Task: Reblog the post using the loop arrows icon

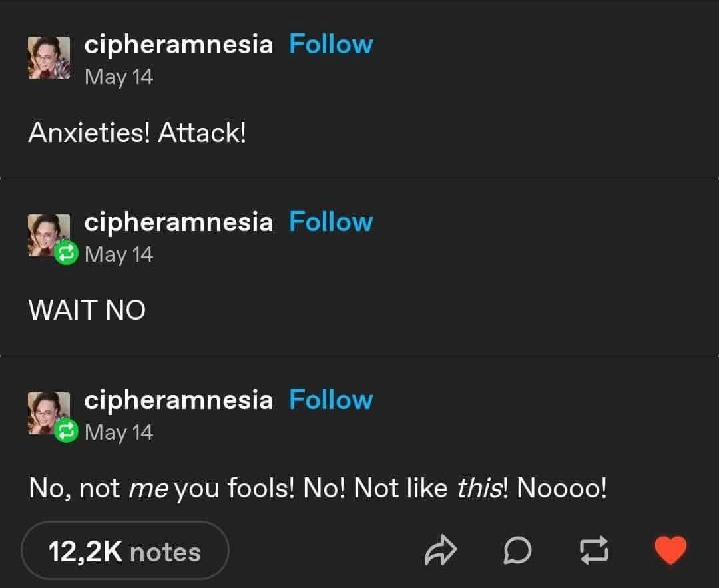Action: pyautogui.click(x=595, y=550)
